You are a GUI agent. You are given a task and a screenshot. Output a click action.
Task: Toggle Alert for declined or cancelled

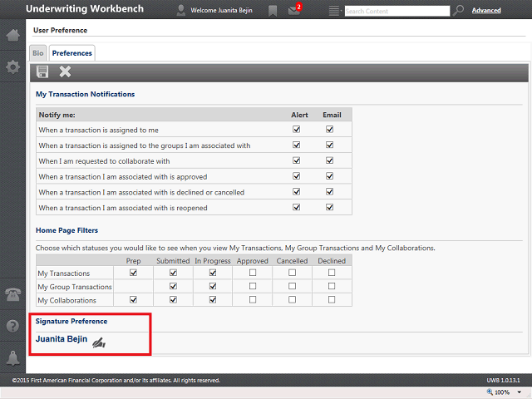(297, 192)
